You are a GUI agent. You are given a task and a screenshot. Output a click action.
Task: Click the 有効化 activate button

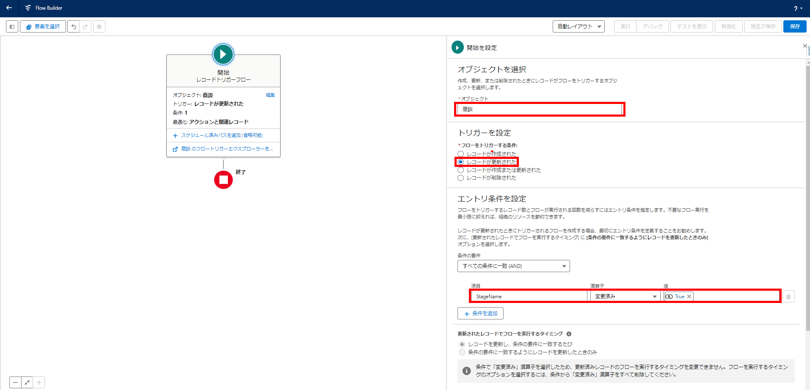[728, 26]
